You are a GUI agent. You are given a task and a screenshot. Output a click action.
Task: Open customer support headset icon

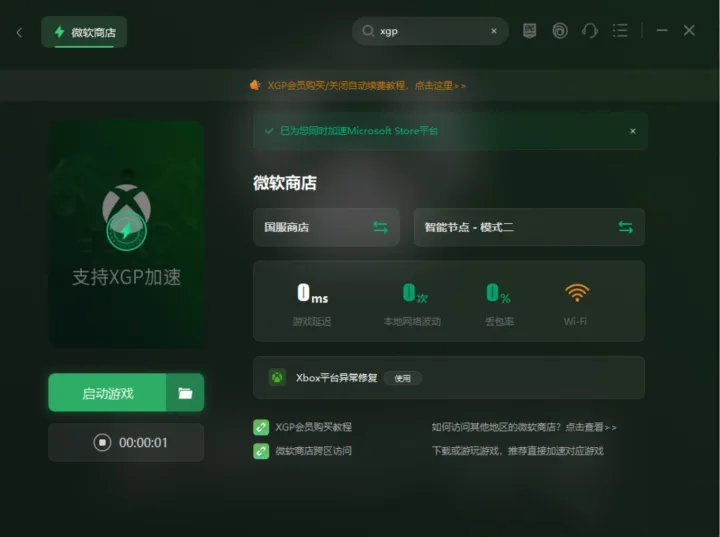click(x=590, y=31)
